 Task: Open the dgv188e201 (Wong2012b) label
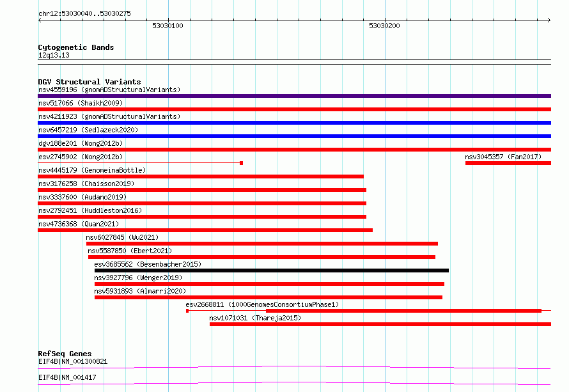point(81,143)
